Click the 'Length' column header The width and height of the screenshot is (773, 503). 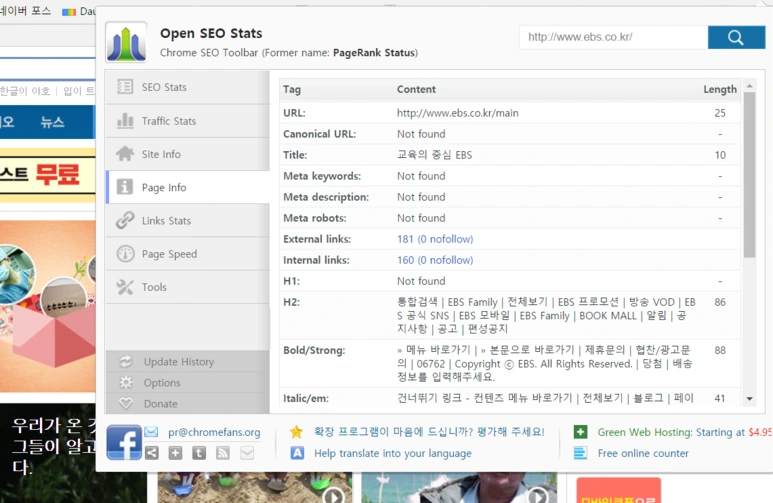click(720, 89)
